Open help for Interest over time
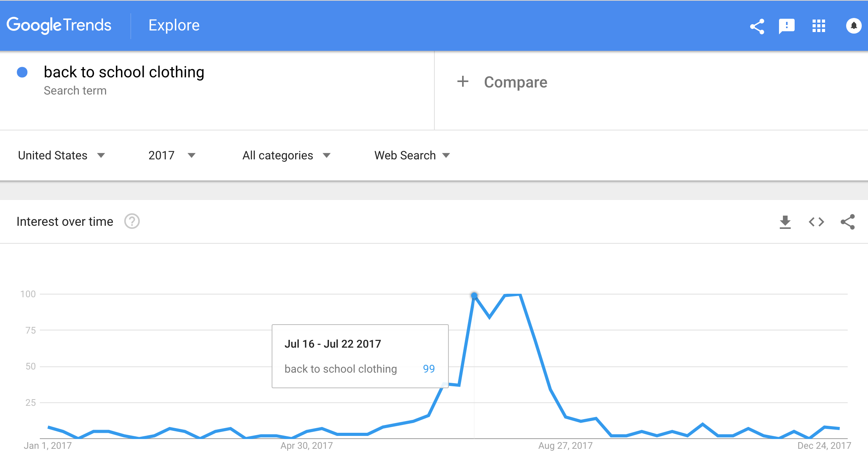The image size is (868, 457). [132, 221]
